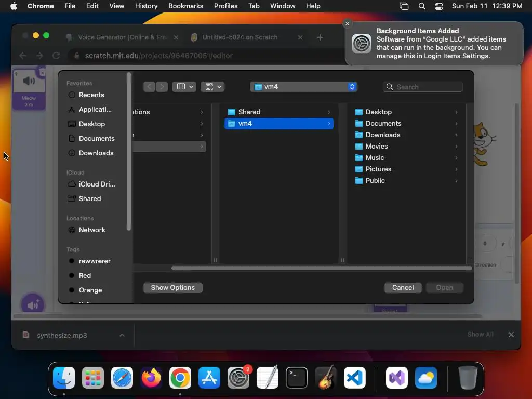Select the Meow sound thumbnail in Scratch
The image size is (532, 399).
(29, 89)
